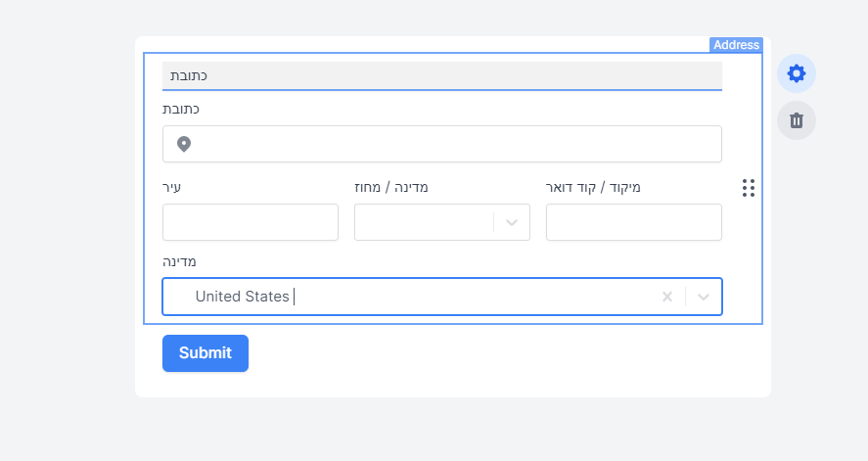Focus the postal code (מיקוד) input

[x=634, y=222]
